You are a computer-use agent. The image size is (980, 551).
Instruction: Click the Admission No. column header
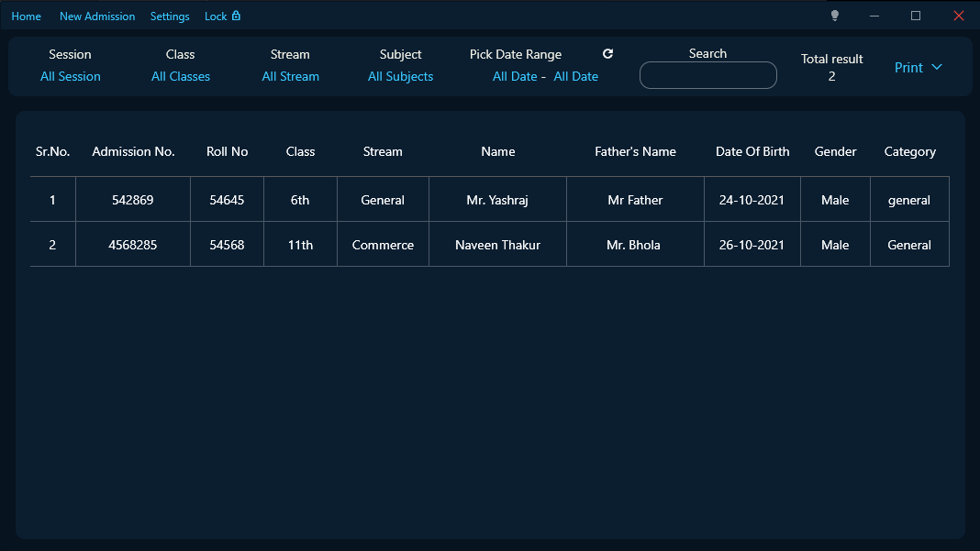tap(133, 152)
